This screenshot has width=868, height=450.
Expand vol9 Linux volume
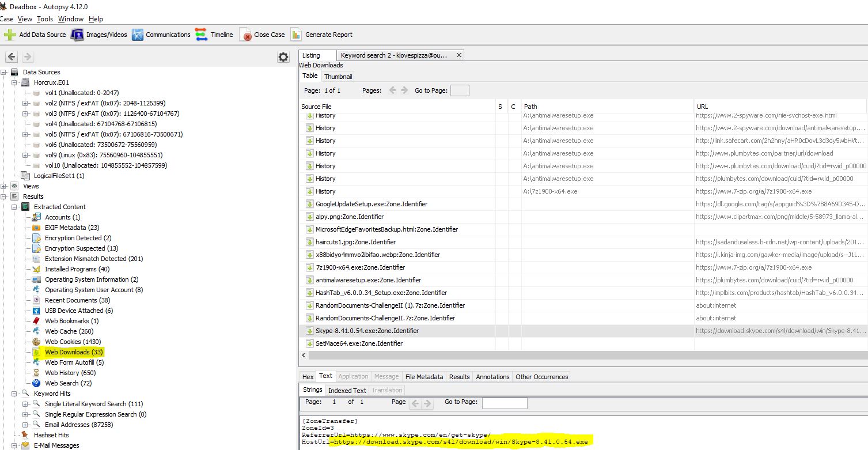click(x=25, y=155)
